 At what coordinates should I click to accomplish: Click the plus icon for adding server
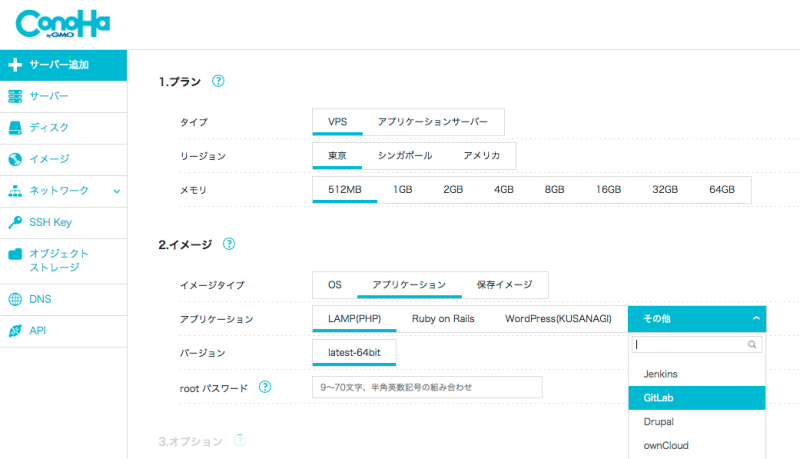click(15, 65)
